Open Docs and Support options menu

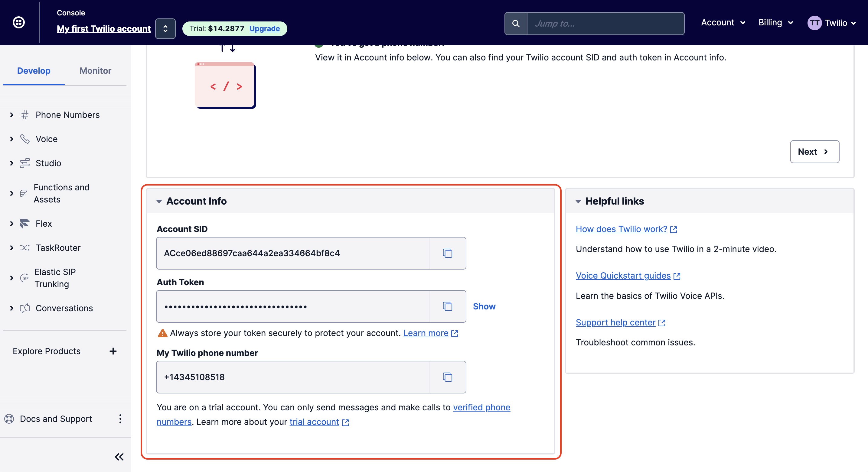pyautogui.click(x=120, y=419)
